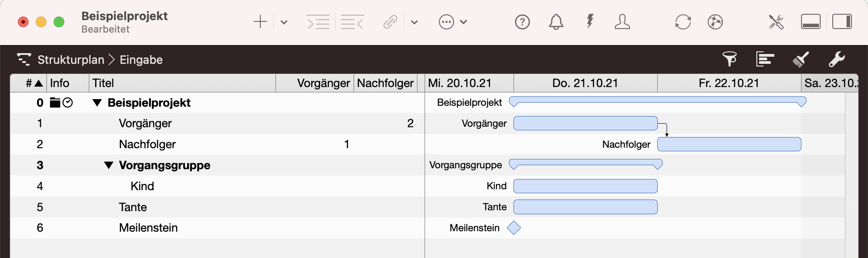Click the notifications bell icon
Screen dimensions: 868x258
(x=556, y=22)
